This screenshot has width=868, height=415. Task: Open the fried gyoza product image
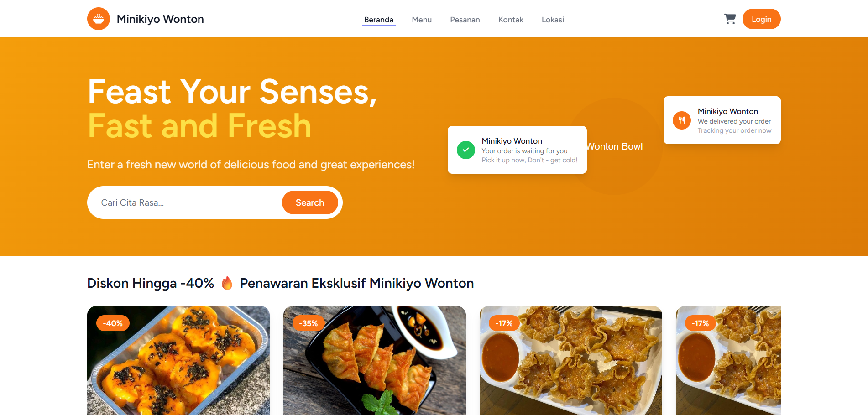point(375,360)
